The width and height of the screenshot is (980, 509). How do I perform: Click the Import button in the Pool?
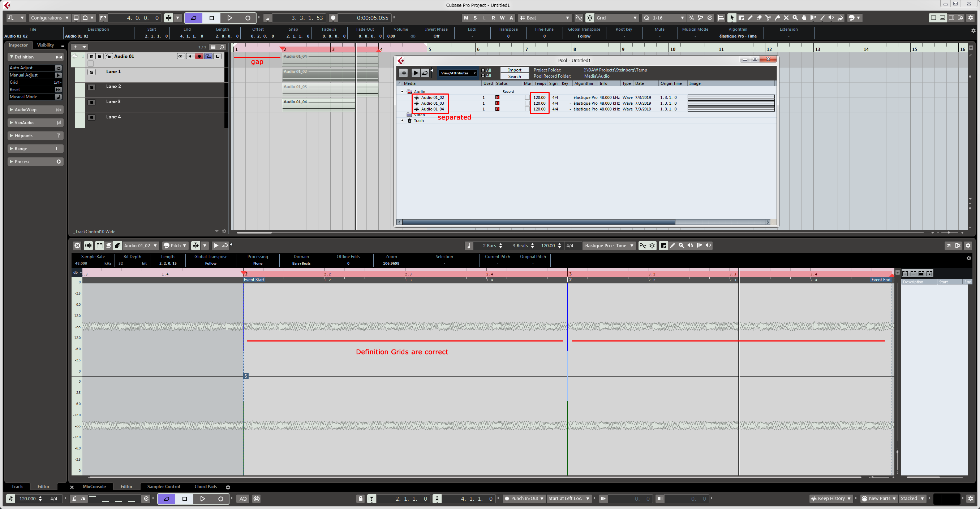coord(514,70)
